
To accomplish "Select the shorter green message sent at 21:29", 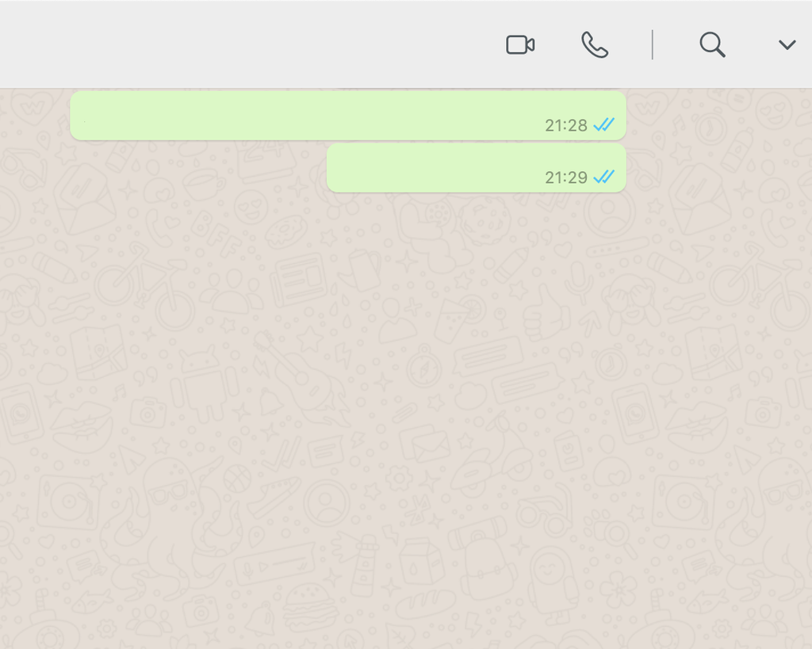I will click(477, 168).
